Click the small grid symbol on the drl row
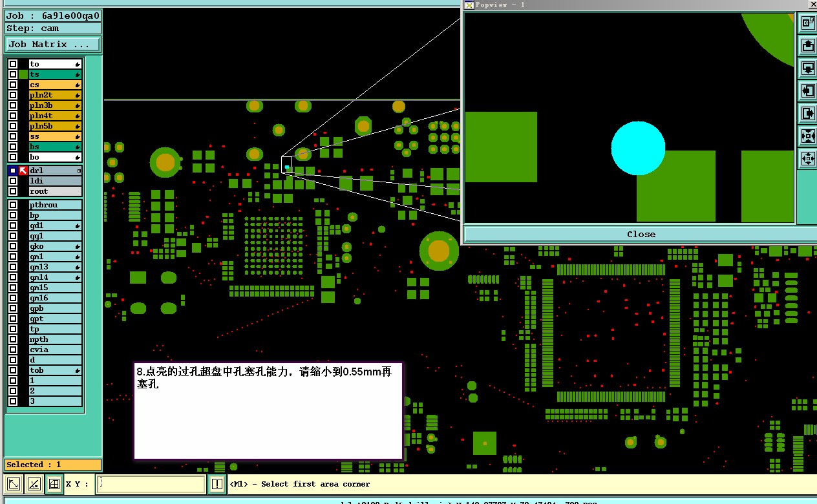 pyautogui.click(x=79, y=171)
